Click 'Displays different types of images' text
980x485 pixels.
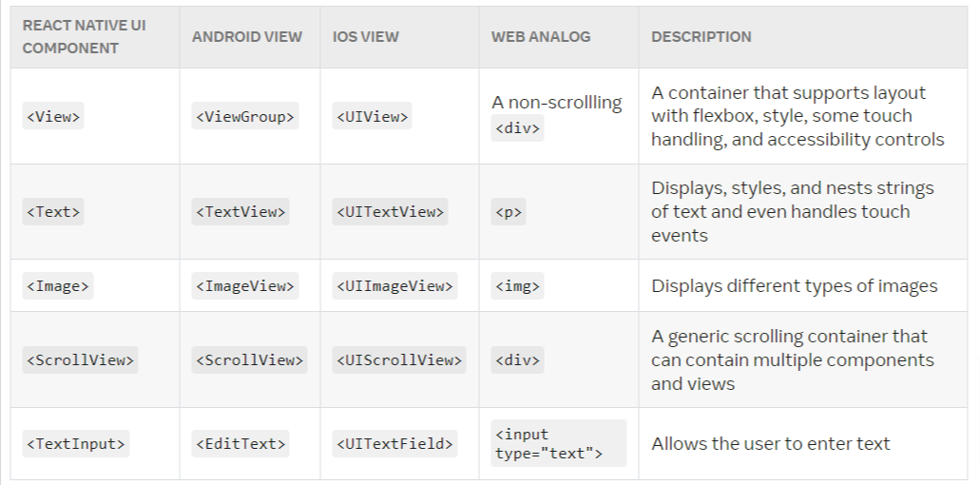pos(795,285)
